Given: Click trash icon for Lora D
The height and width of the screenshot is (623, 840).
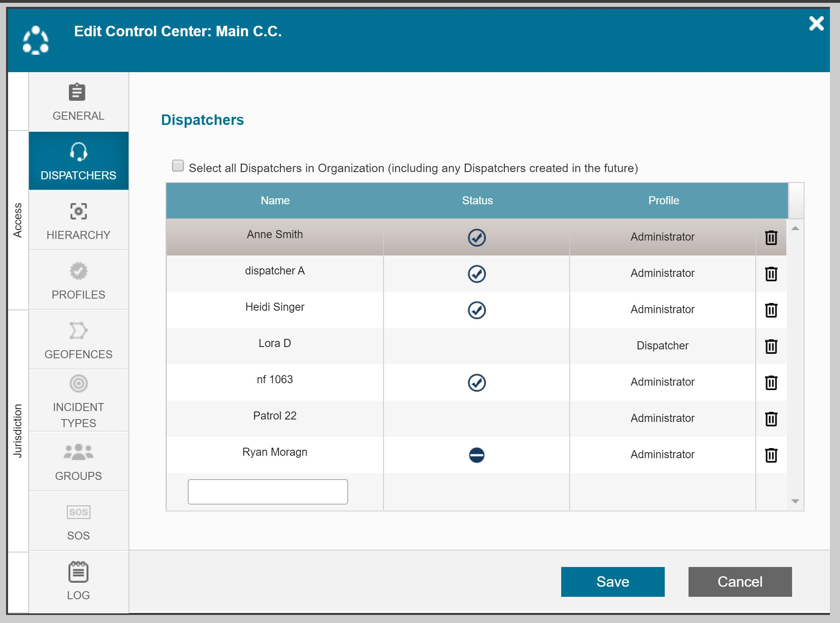Looking at the screenshot, I should tap(771, 346).
